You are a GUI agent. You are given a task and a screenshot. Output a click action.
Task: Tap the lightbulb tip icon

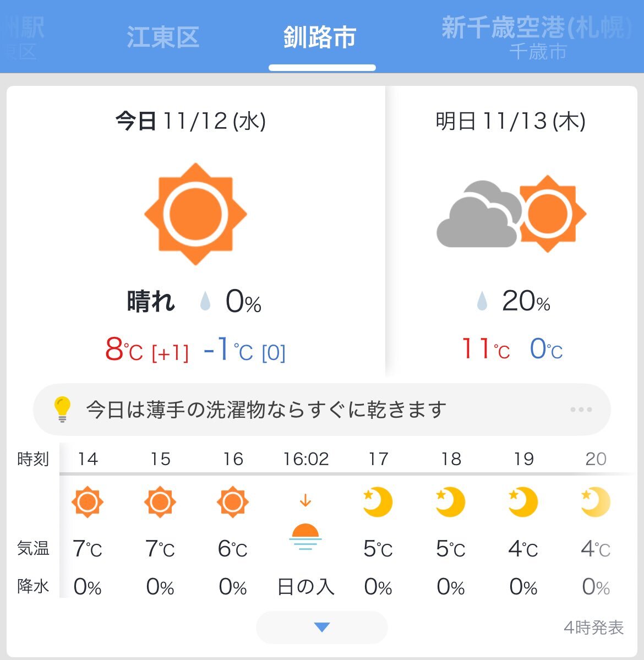coord(62,409)
